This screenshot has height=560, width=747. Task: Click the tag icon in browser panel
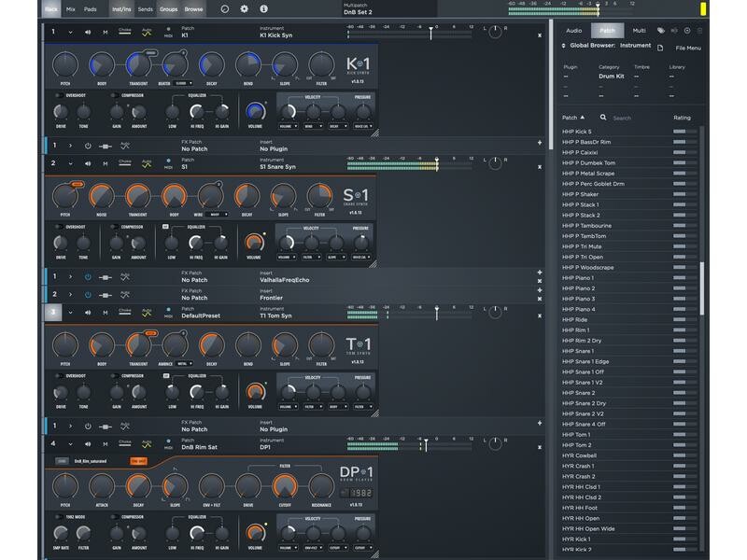662,31
